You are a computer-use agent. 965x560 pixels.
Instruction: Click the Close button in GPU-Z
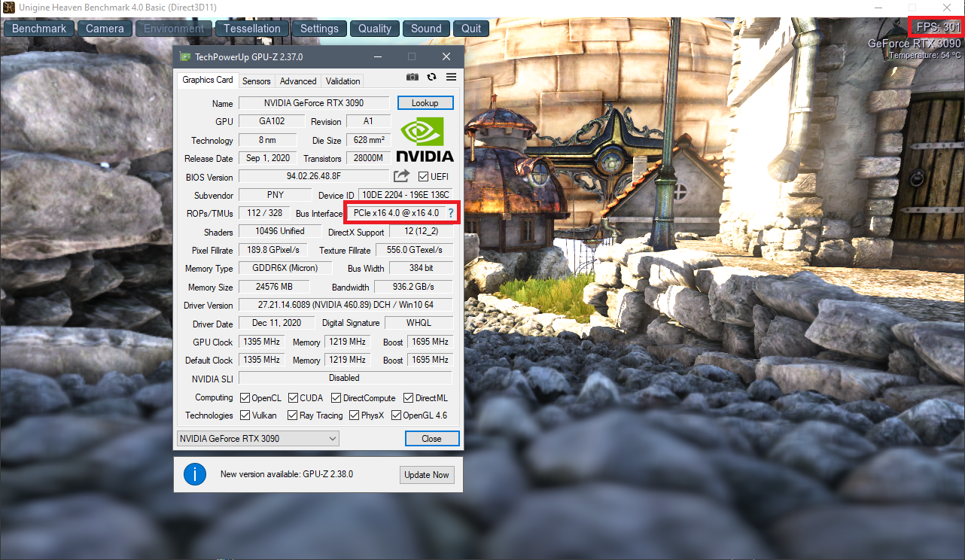431,438
